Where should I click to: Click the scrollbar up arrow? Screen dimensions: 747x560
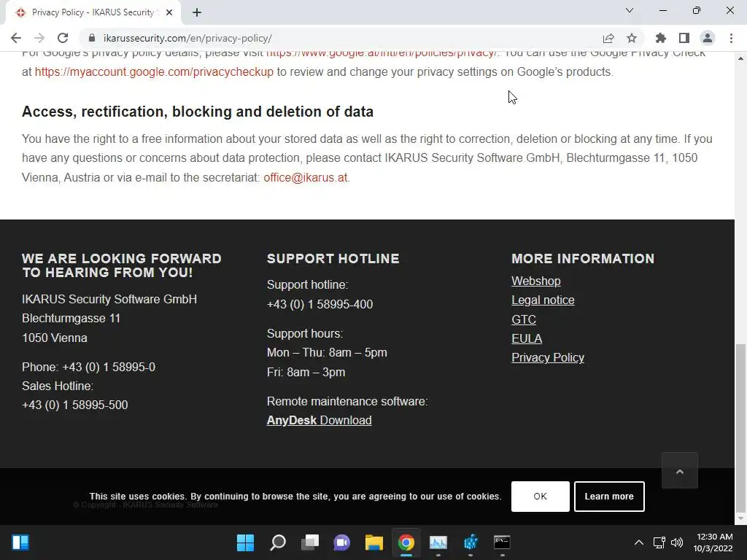point(740,58)
